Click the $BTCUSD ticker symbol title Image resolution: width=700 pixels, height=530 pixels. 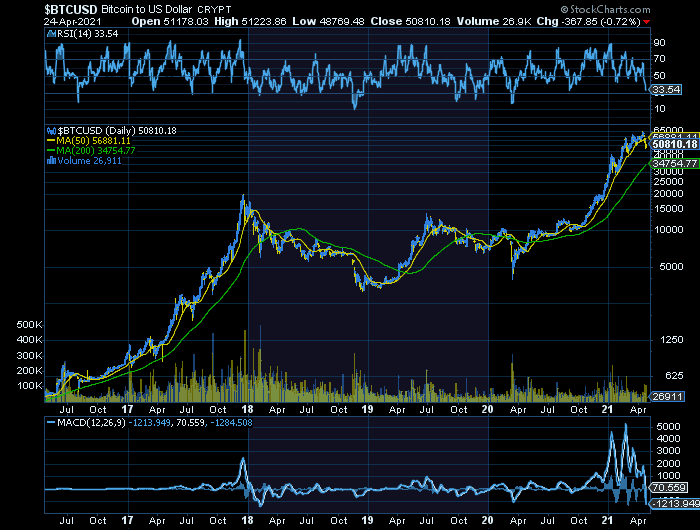pyautogui.click(x=71, y=9)
